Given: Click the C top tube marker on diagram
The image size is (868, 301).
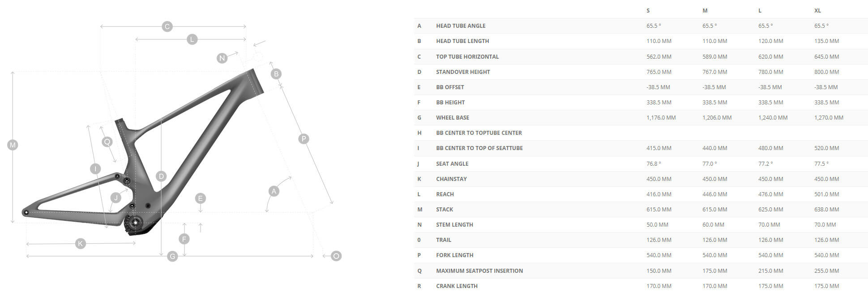Looking at the screenshot, I should click(x=167, y=26).
